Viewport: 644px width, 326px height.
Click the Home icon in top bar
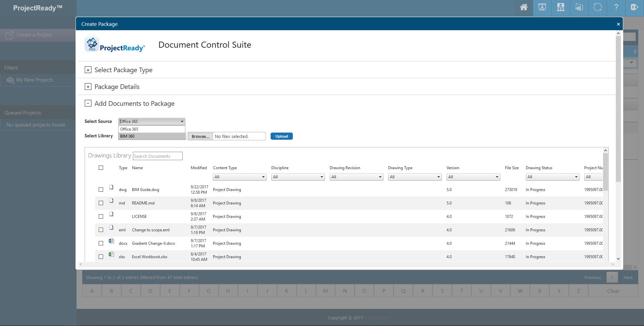tap(523, 7)
